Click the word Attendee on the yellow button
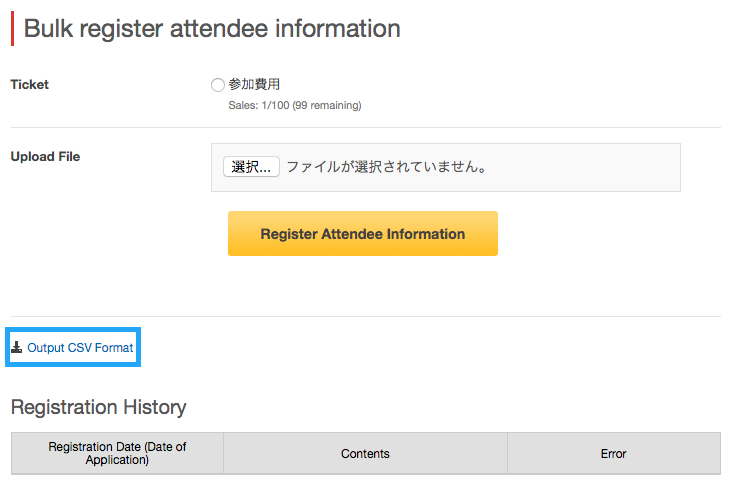The image size is (730, 486). tap(352, 234)
